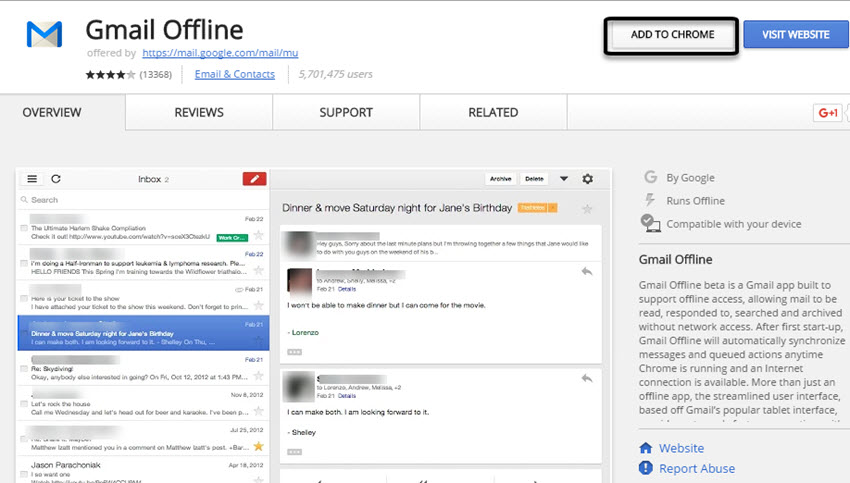This screenshot has width=850, height=483.
Task: Click the VISIT WEBSITE button
Action: coord(796,35)
